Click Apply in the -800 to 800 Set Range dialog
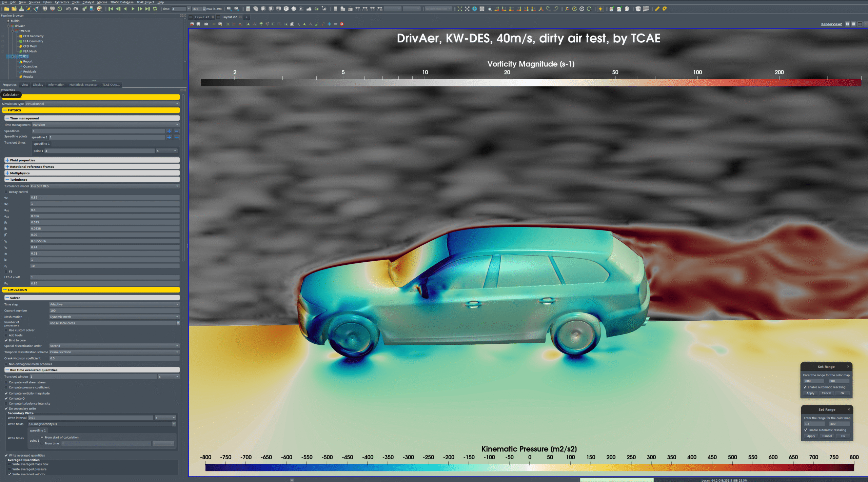The image size is (868, 482). 810,393
